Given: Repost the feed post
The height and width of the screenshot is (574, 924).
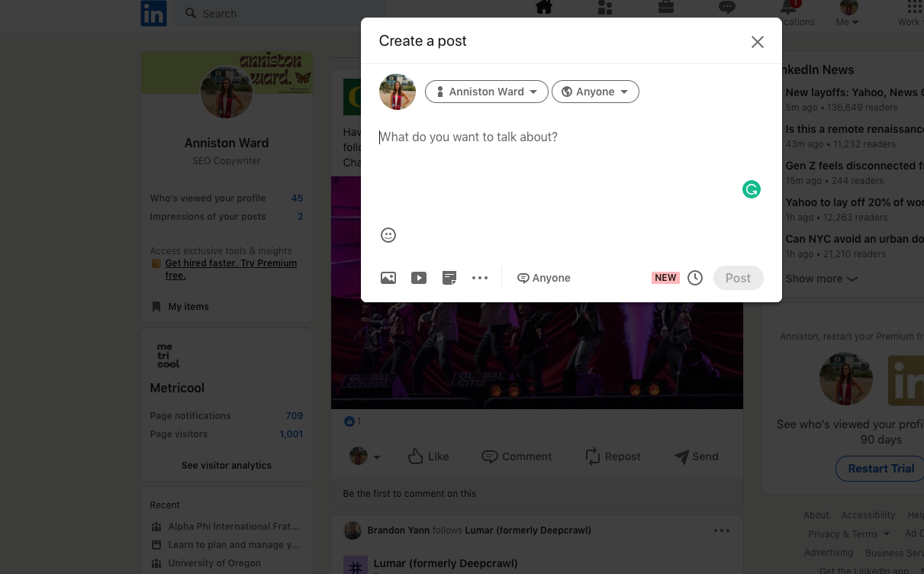Looking at the screenshot, I should pyautogui.click(x=613, y=456).
